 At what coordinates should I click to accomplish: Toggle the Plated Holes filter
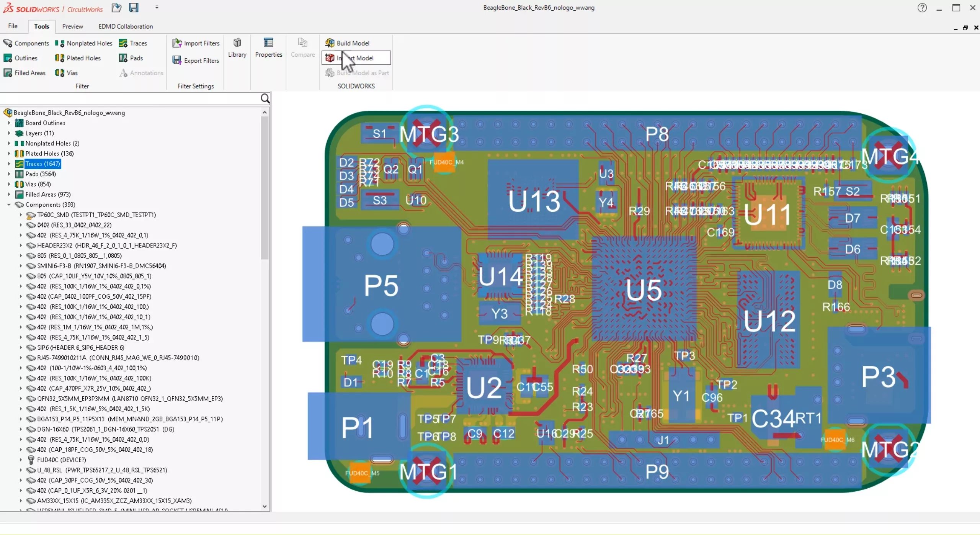point(78,58)
